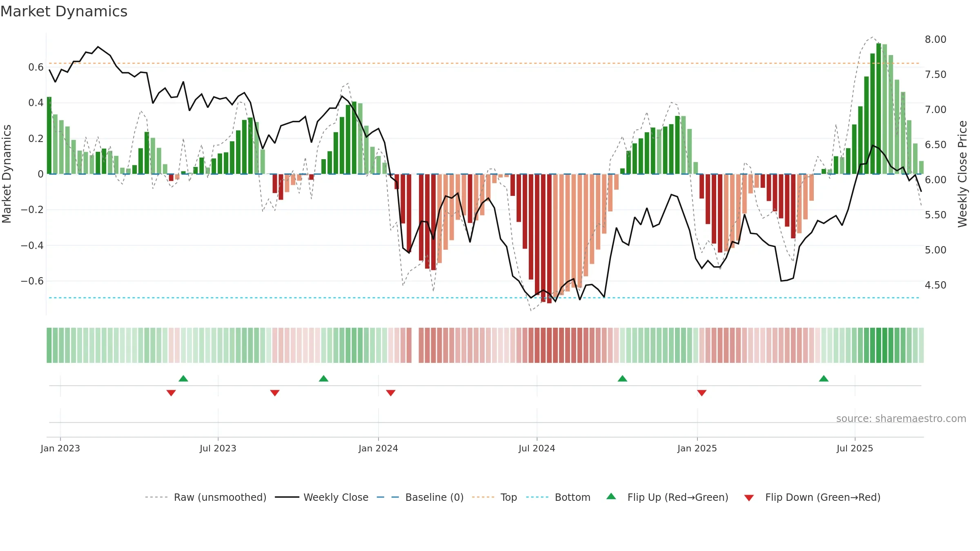Screen dimensions: 980x551
Task: Click the red Flip Down triangle just after Jan 2025
Action: pyautogui.click(x=702, y=393)
